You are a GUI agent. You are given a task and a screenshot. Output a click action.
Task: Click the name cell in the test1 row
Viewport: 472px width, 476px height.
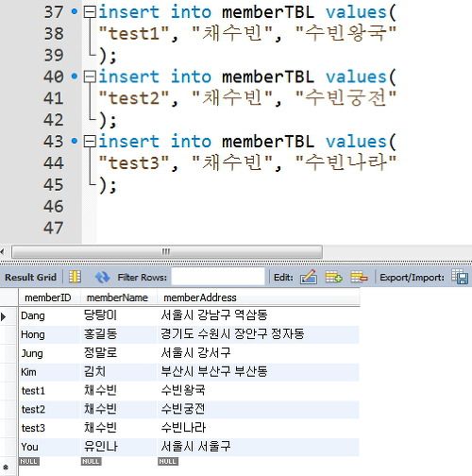click(119, 391)
